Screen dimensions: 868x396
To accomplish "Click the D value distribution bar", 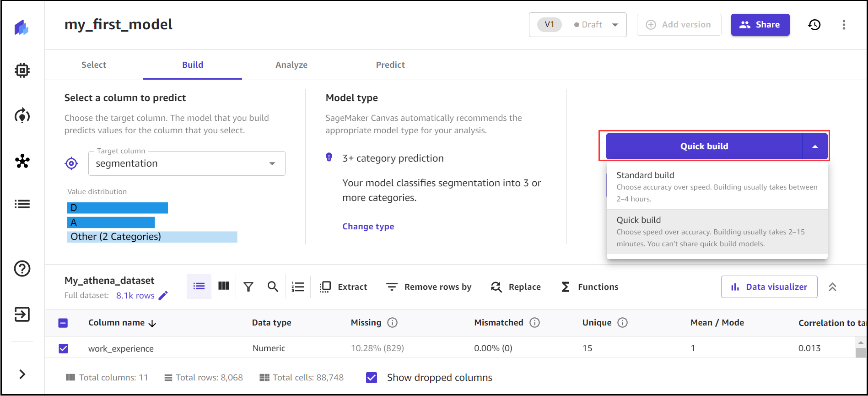I will point(118,208).
